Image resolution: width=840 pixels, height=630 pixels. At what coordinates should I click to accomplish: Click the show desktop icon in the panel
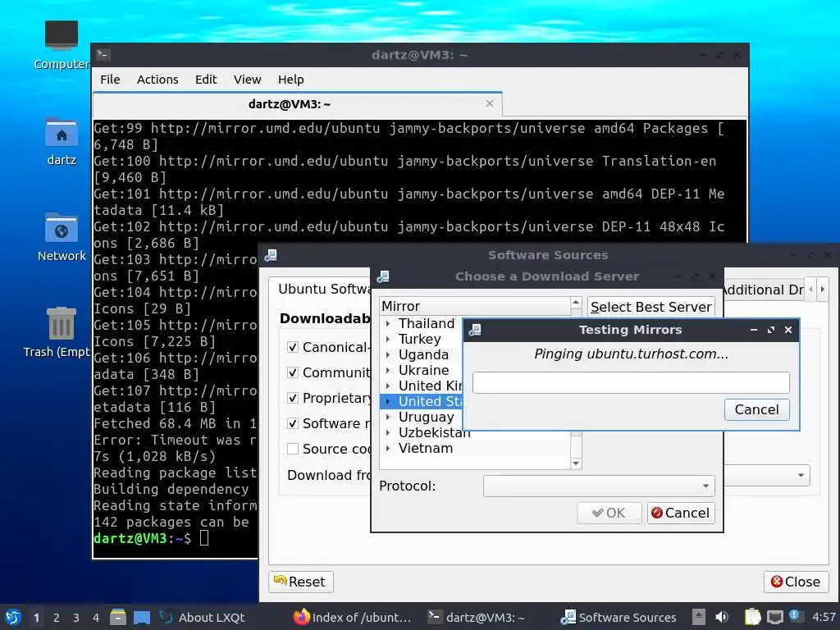coord(142,617)
